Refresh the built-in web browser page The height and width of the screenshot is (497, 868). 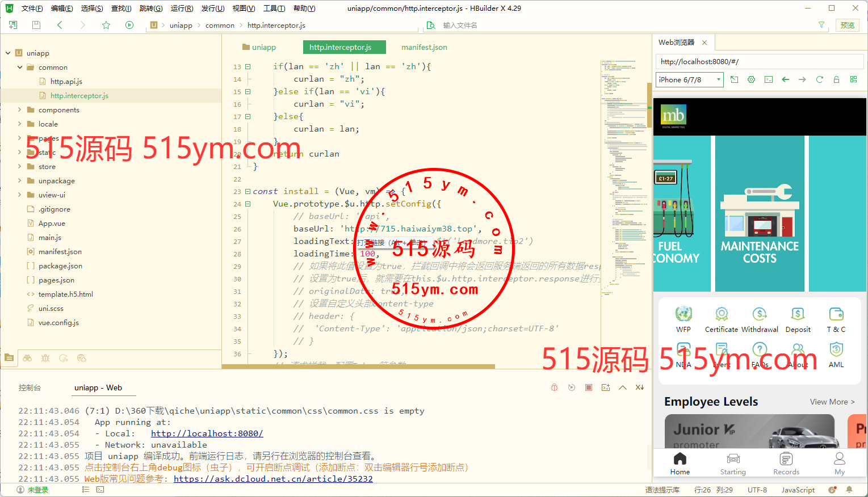(819, 79)
